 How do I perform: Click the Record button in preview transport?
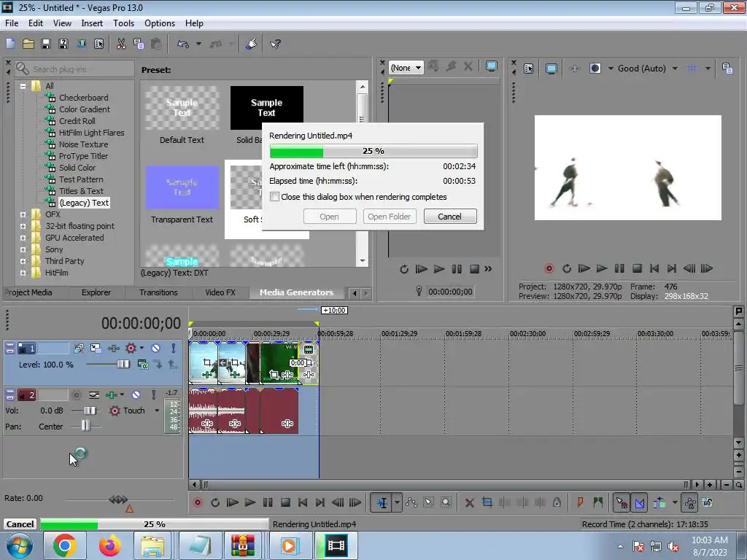click(549, 268)
